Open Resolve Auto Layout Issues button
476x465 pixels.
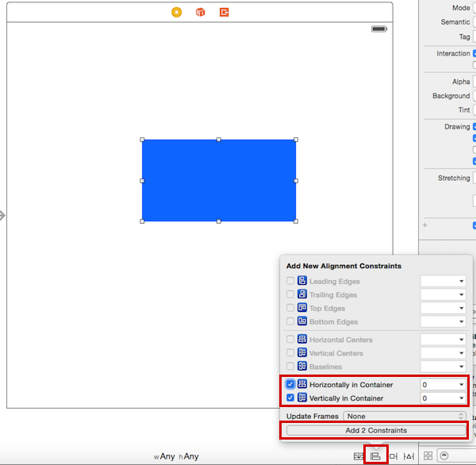tap(409, 456)
